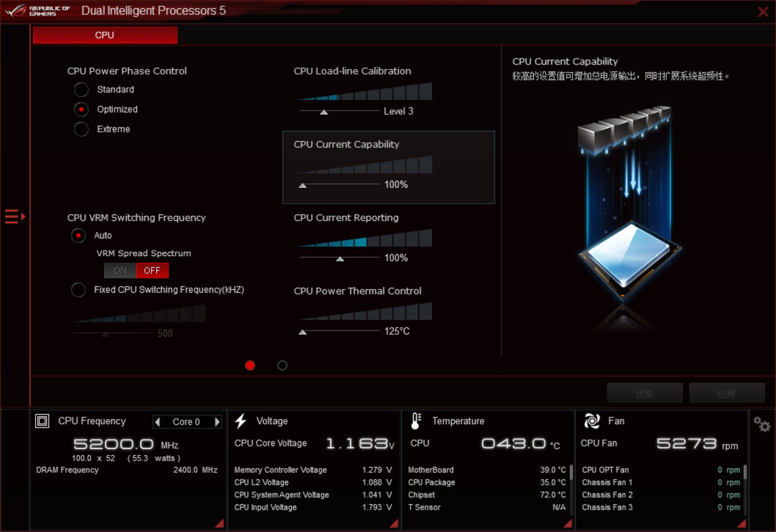This screenshot has height=532, width=776.
Task: Open the left sidebar menu icon
Action: [15, 216]
